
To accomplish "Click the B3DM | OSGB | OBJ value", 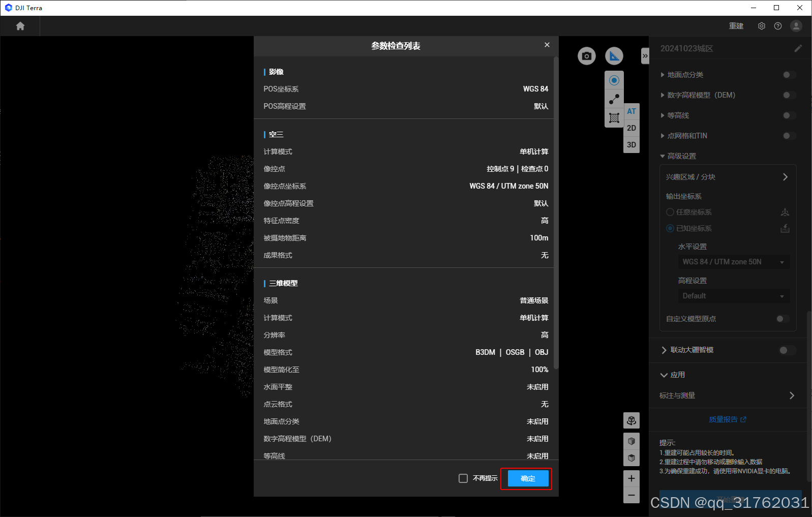I will tap(512, 352).
